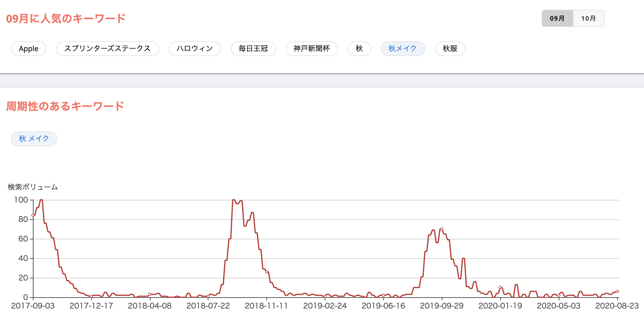Select the Apple keyword chip

click(x=29, y=49)
